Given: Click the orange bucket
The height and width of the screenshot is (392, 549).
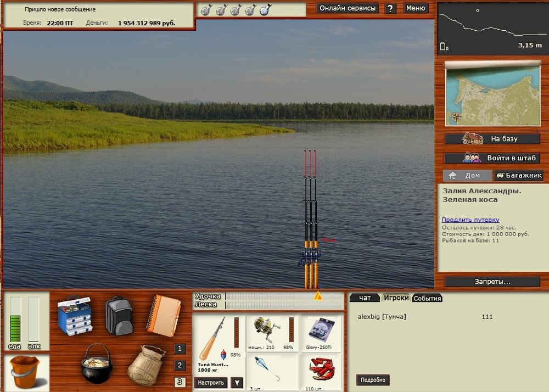Looking at the screenshot, I should tap(26, 372).
